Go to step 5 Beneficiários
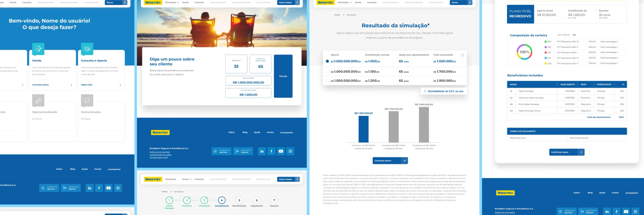The image size is (644, 215). [239, 200]
